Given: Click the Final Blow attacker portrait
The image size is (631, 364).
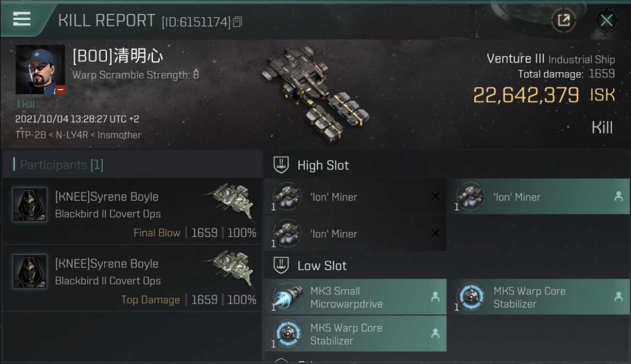Looking at the screenshot, I should [x=30, y=205].
